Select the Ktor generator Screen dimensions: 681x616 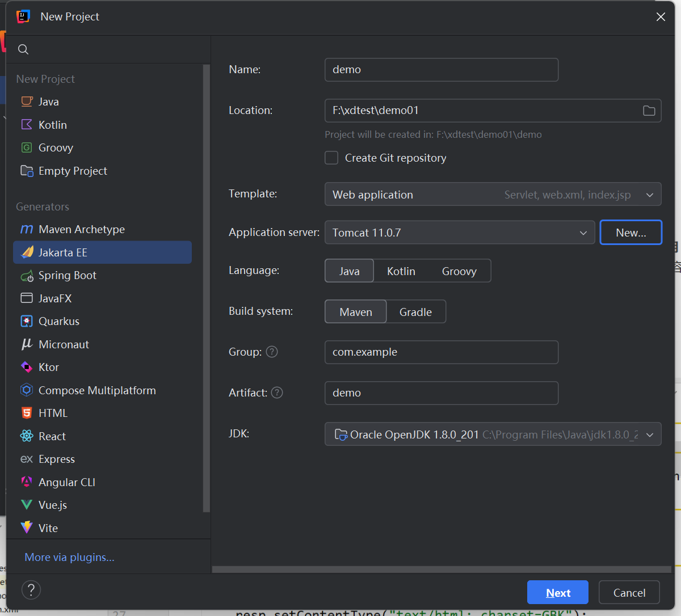[102, 367]
